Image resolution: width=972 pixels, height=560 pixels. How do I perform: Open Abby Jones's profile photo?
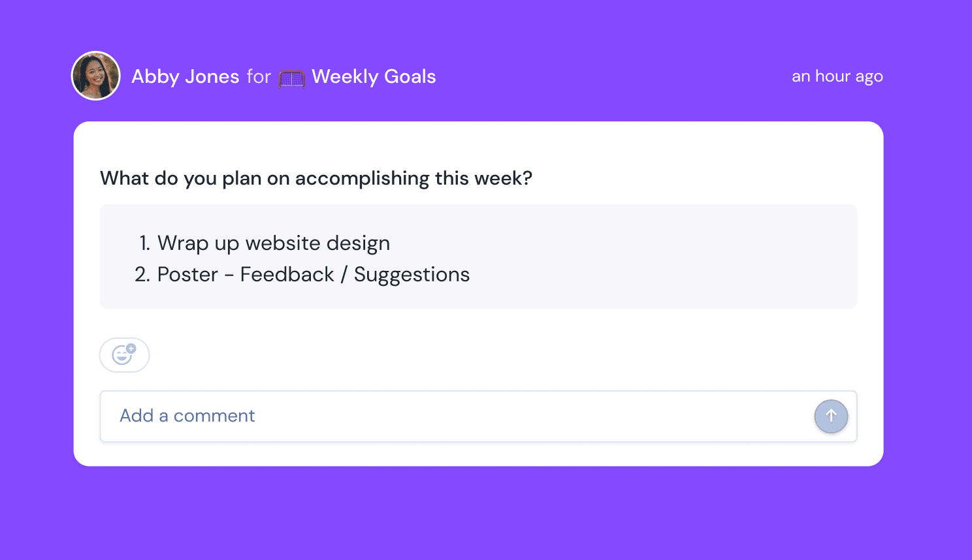point(96,76)
